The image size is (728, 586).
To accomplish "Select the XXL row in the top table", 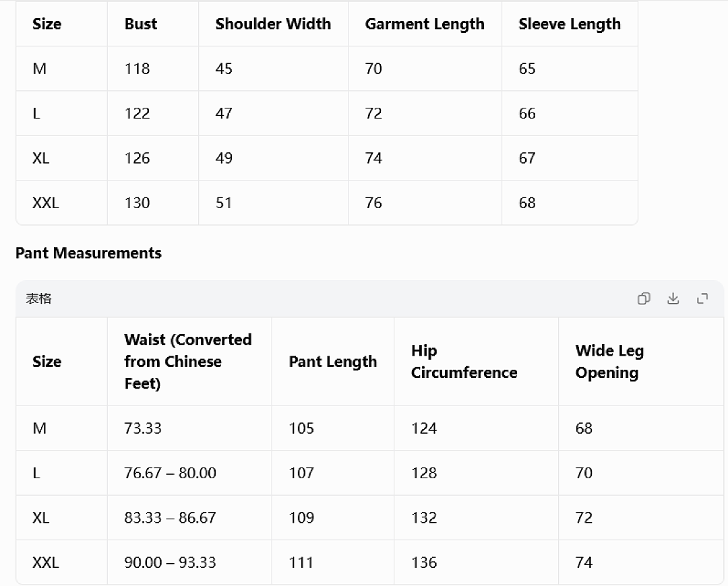I will [x=327, y=203].
